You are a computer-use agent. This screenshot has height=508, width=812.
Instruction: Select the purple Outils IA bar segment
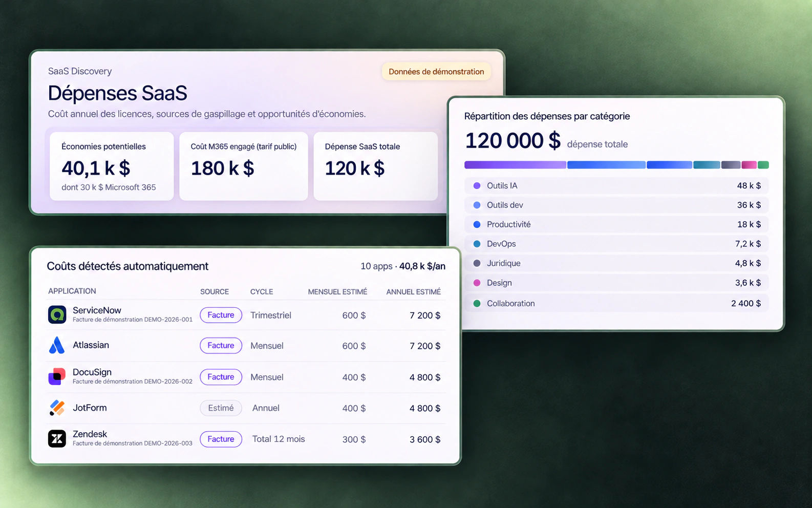tap(515, 165)
